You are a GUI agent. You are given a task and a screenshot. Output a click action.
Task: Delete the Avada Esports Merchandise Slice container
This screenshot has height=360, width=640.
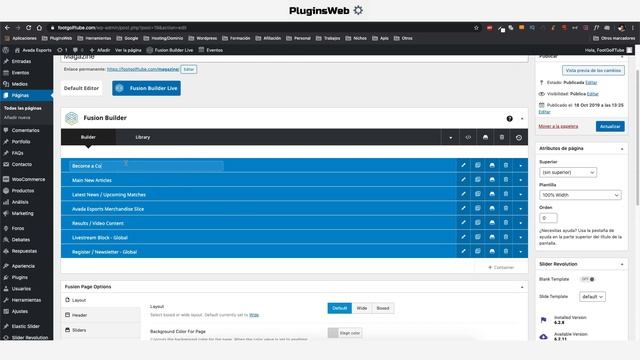[x=506, y=208]
